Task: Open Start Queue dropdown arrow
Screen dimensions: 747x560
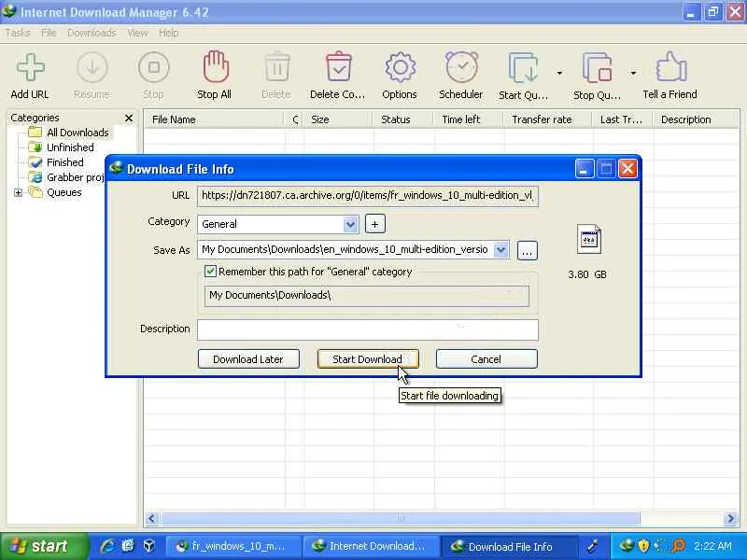Action: point(559,73)
